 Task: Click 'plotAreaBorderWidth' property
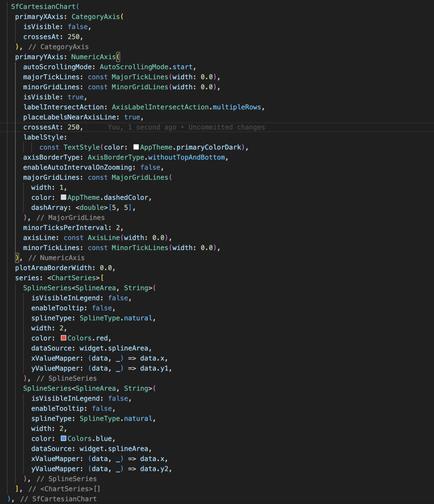53,268
